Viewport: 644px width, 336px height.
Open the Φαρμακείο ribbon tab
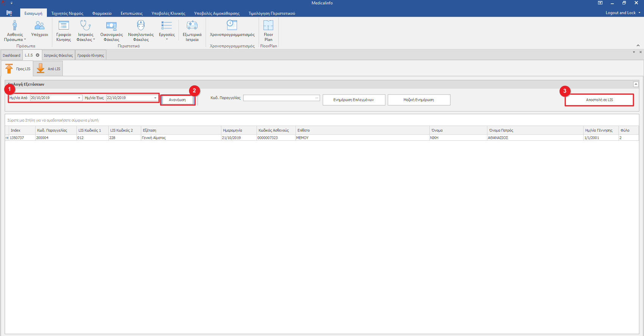102,13
